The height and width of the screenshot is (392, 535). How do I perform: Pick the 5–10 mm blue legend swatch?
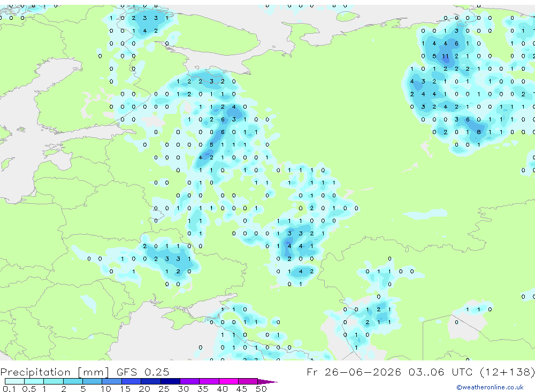92,381
